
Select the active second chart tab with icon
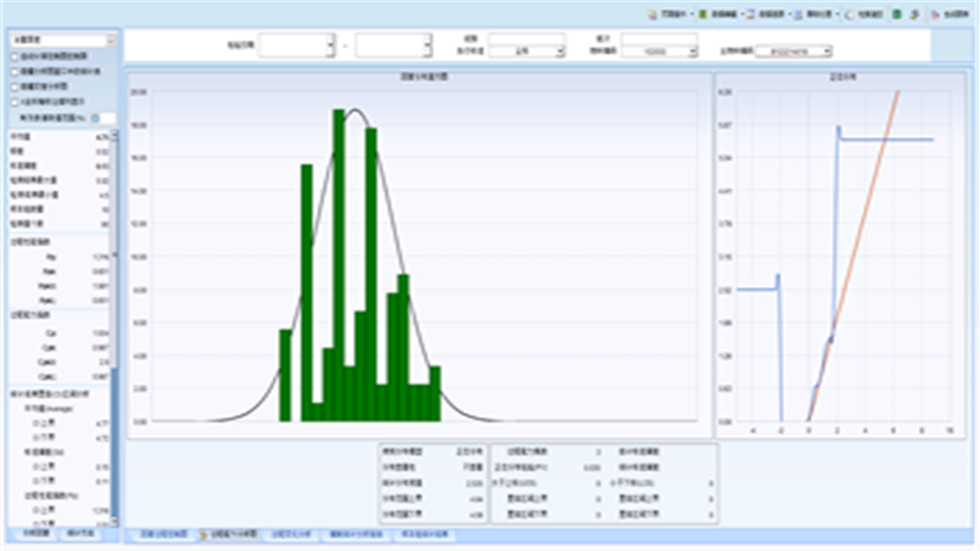click(228, 534)
